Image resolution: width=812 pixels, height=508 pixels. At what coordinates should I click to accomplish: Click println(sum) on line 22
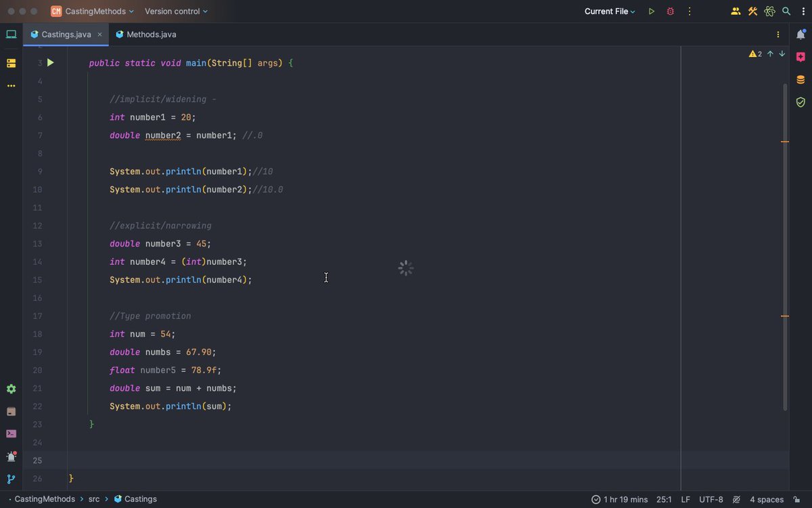(x=196, y=406)
